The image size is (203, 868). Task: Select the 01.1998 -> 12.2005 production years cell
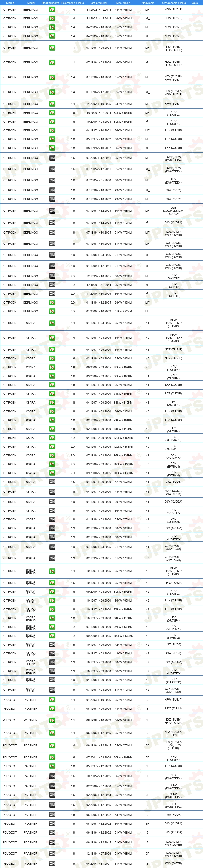click(x=98, y=302)
